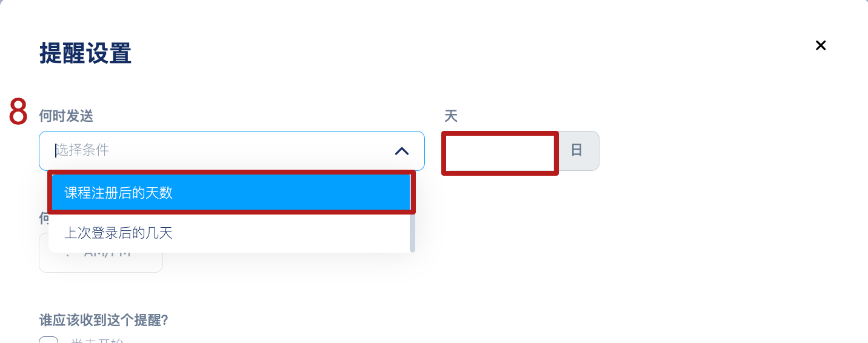Click the 天 field label
This screenshot has height=343, width=868.
[450, 116]
